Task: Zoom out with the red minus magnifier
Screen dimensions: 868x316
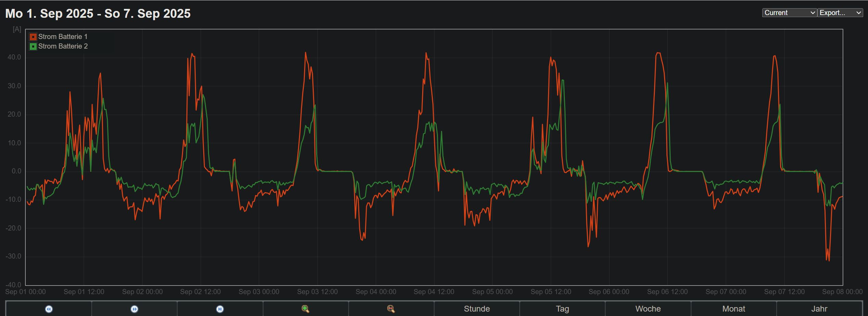Action: [x=391, y=309]
